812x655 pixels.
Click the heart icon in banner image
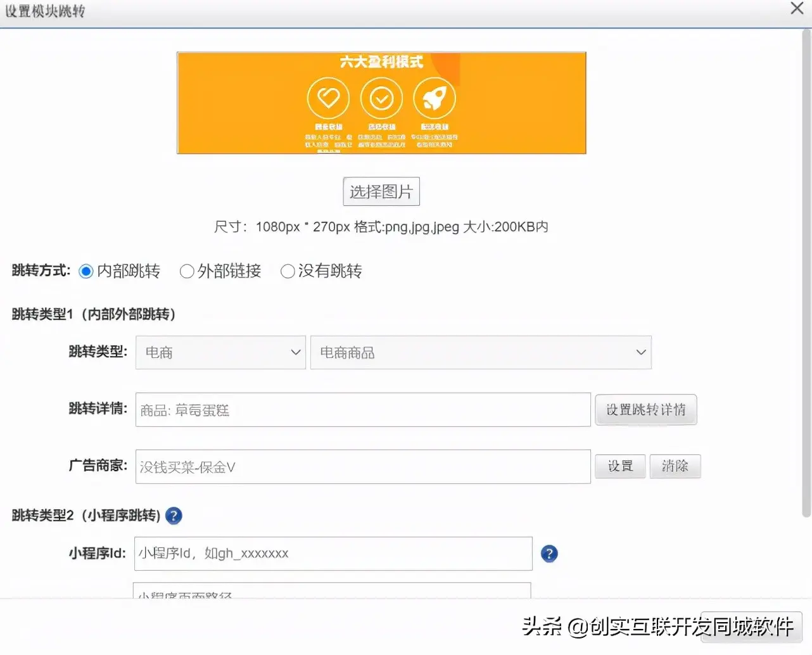(328, 99)
